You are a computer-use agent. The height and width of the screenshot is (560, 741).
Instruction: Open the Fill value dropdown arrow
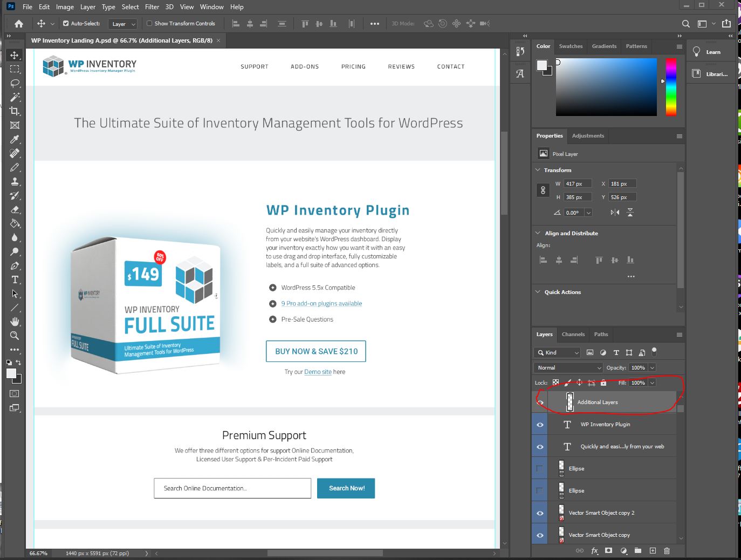(652, 383)
